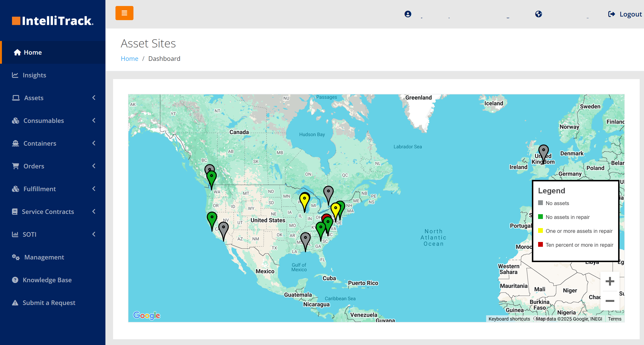Click the gray pin over United Kingdom

[543, 151]
